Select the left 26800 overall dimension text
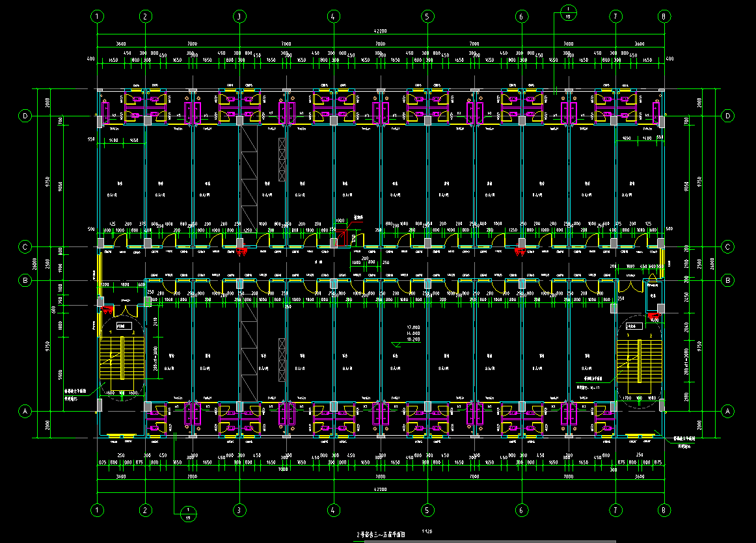The image size is (756, 543). [36, 262]
